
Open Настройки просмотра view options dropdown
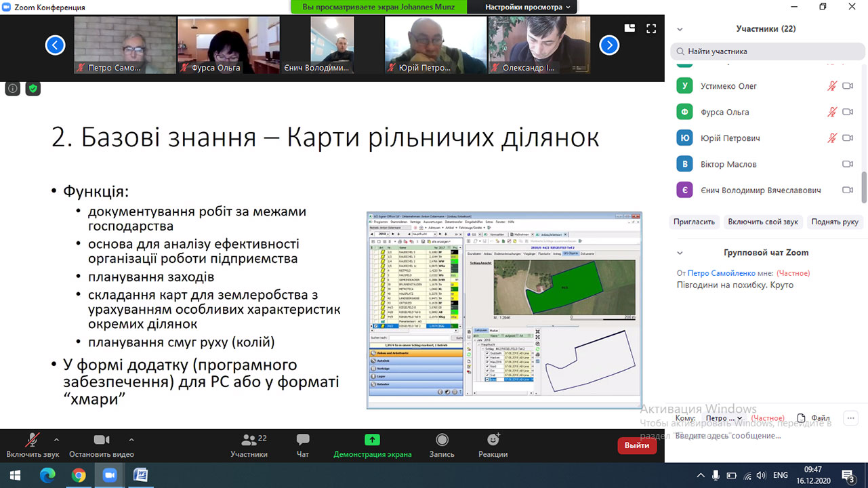[528, 7]
